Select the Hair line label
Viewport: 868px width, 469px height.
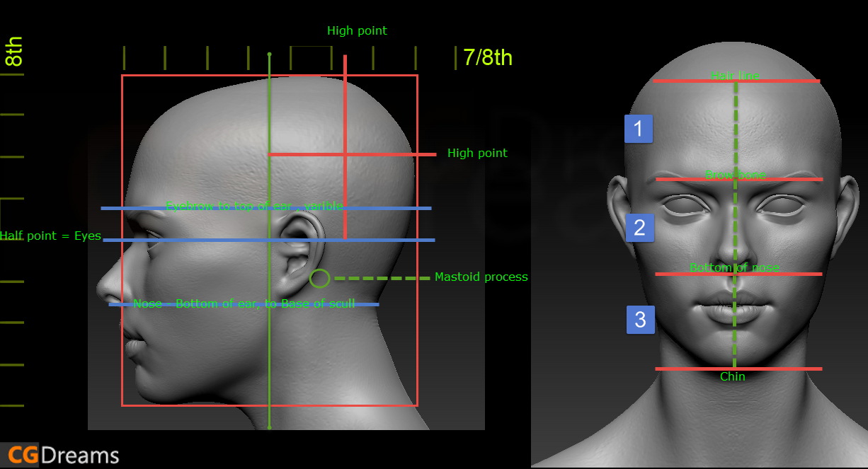pos(735,75)
